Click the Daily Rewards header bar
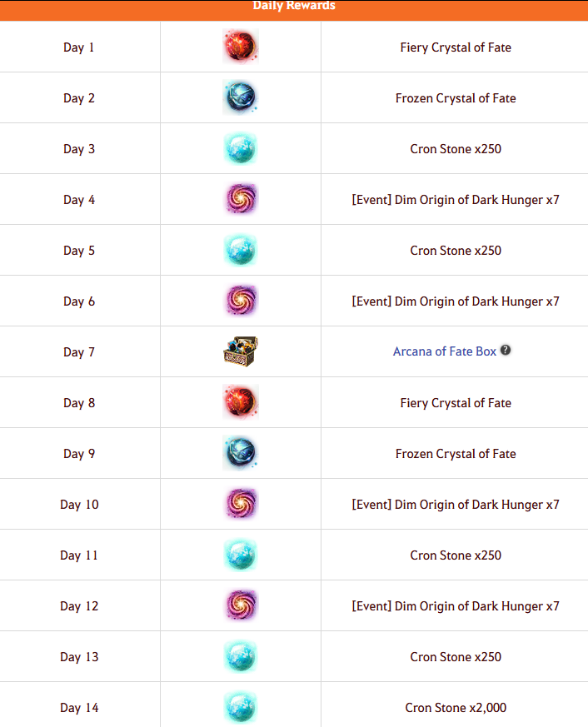The height and width of the screenshot is (727, 588). click(x=294, y=10)
